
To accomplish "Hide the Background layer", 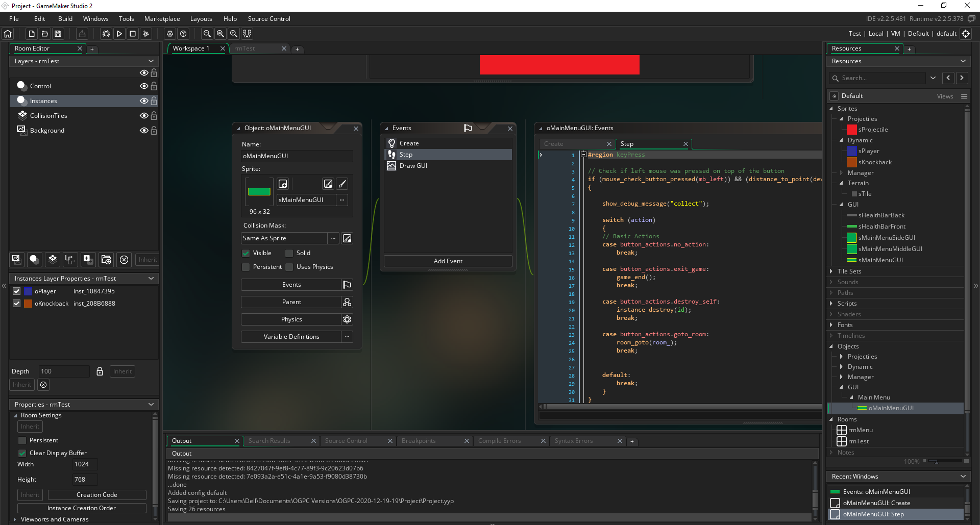I will pyautogui.click(x=144, y=131).
